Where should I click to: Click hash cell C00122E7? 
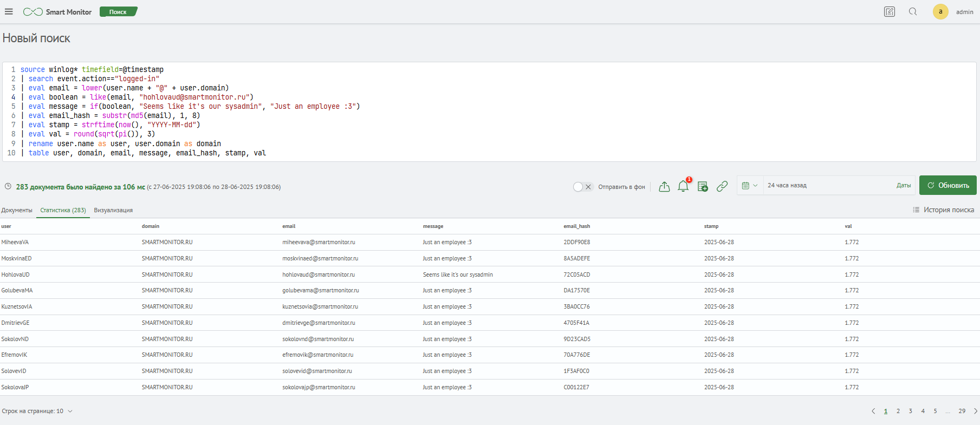click(576, 387)
